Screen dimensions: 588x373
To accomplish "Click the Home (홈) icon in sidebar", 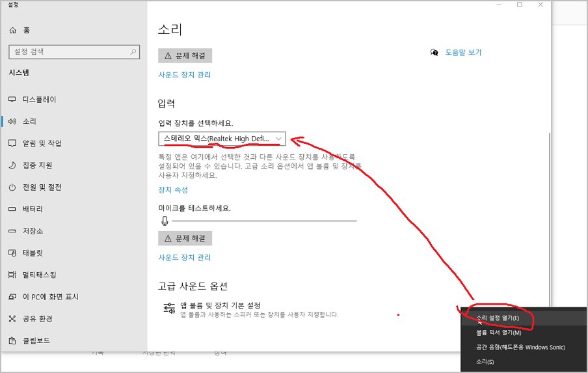I will 13,31.
